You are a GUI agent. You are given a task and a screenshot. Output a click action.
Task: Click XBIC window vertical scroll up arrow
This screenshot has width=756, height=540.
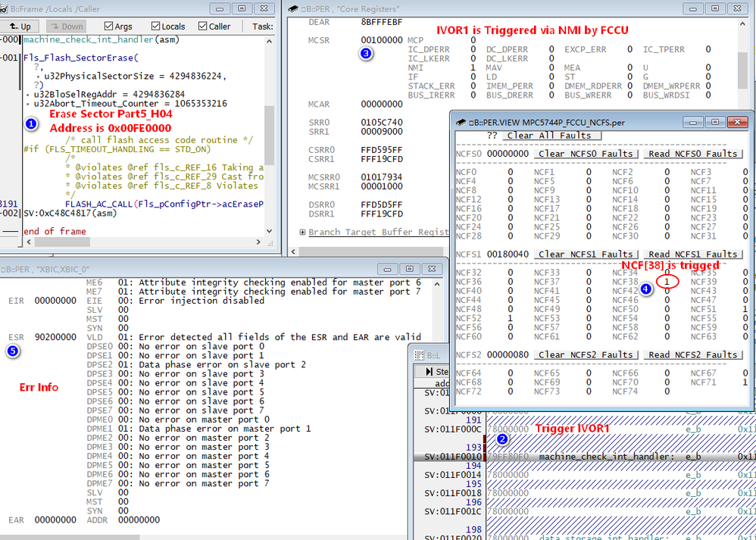click(437, 284)
